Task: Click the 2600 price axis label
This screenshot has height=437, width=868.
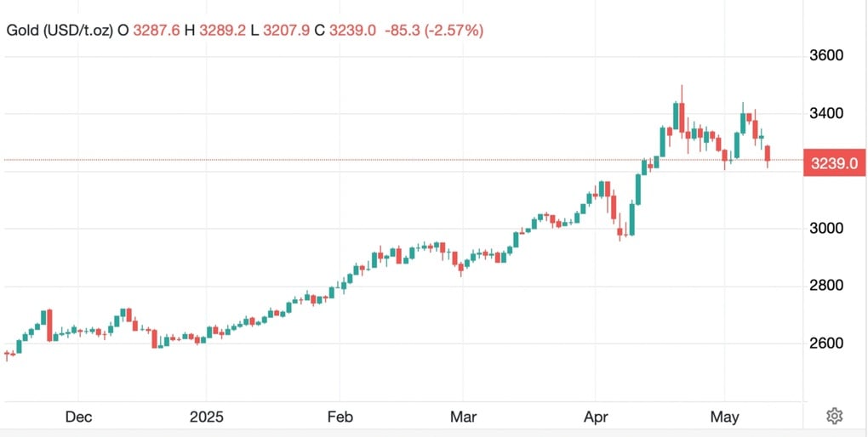Action: 826,343
